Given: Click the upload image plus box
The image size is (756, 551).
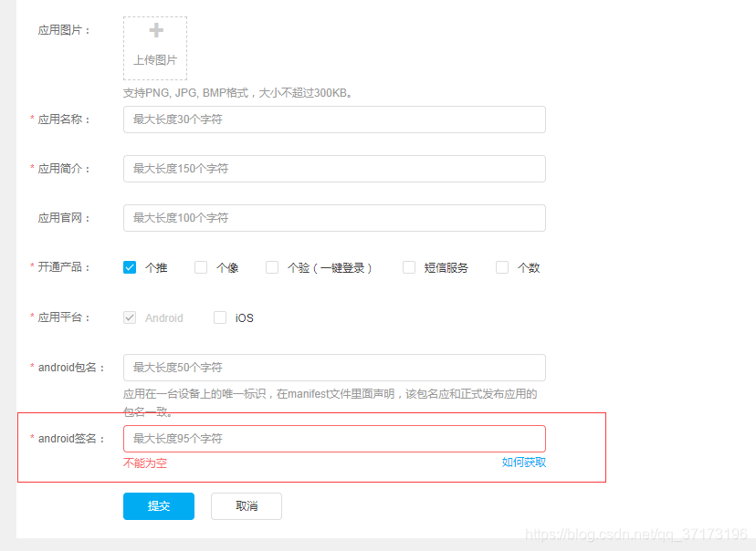Looking at the screenshot, I should (x=155, y=48).
